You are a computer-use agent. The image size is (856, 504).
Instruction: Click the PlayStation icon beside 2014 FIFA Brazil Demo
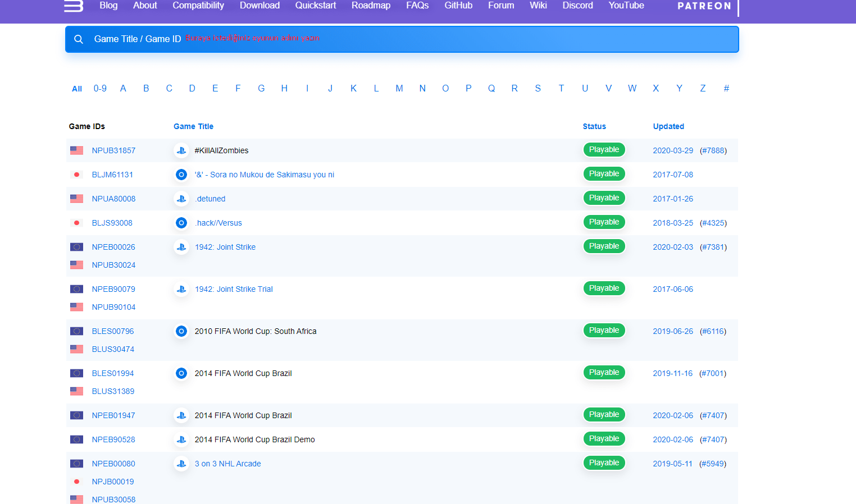(181, 439)
